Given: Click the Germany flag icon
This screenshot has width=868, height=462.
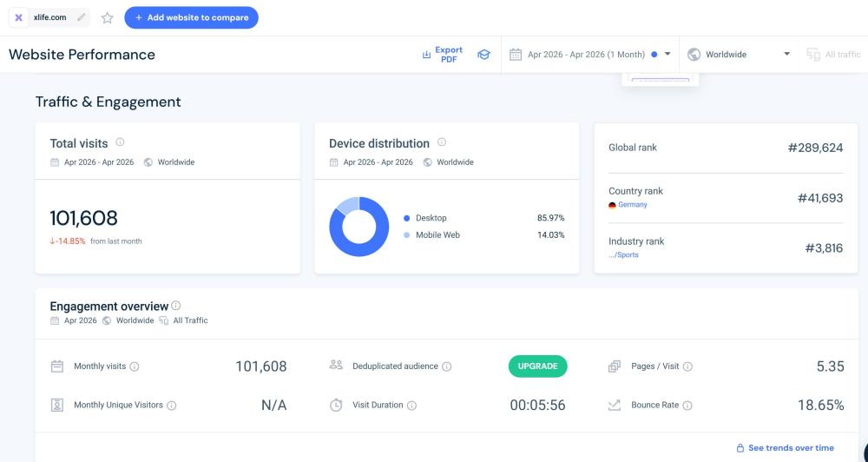Looking at the screenshot, I should [x=612, y=205].
